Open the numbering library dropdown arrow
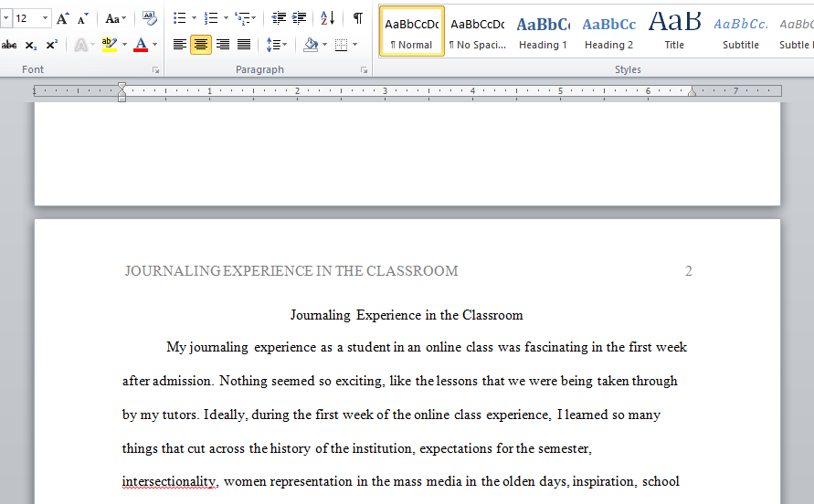814x504 pixels. click(x=226, y=18)
